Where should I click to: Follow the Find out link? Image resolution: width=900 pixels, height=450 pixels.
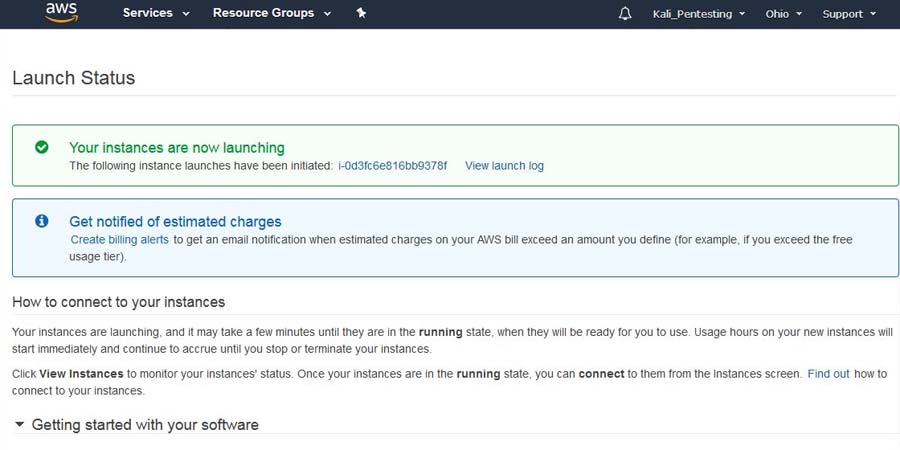point(828,373)
